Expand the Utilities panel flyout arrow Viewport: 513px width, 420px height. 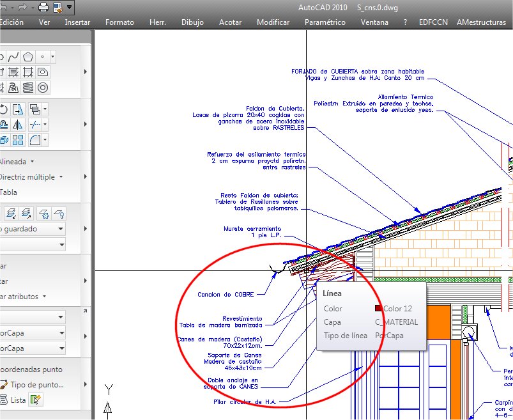(86, 384)
